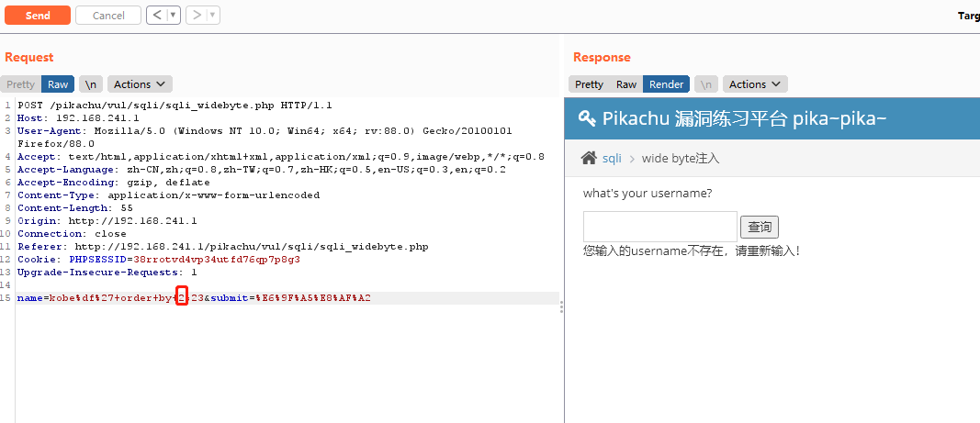Click the Pikachu 漏洞练习平台 title
This screenshot has height=423, width=980.
click(x=744, y=118)
